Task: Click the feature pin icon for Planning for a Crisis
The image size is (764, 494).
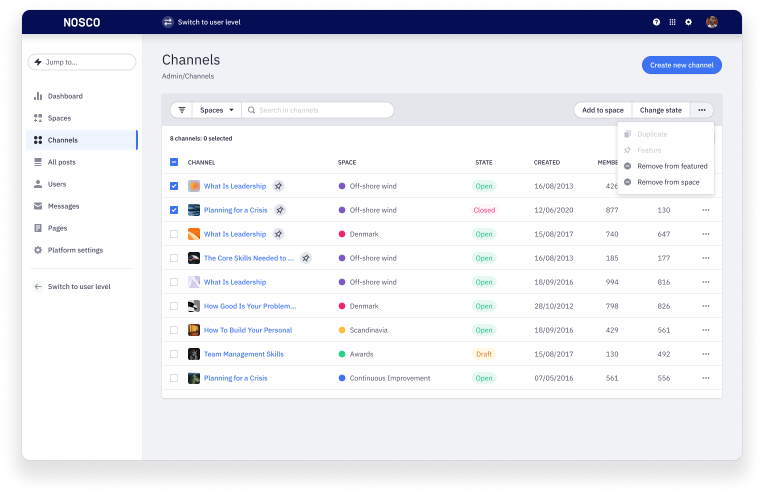Action: point(280,210)
